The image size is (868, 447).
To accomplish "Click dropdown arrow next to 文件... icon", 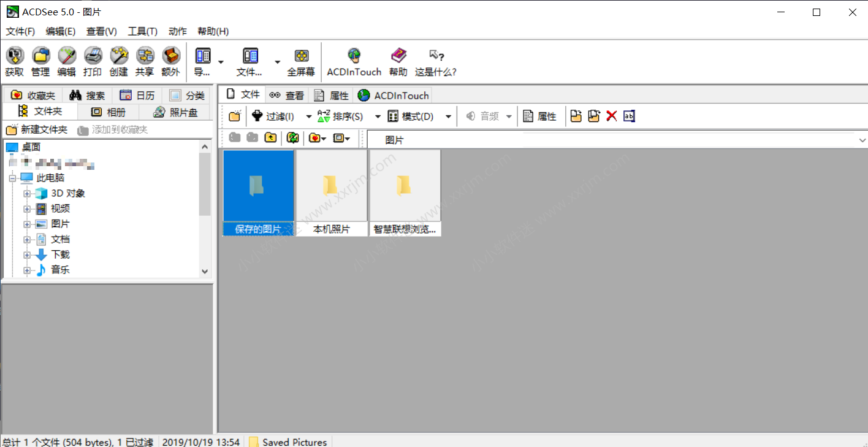I will (x=277, y=62).
